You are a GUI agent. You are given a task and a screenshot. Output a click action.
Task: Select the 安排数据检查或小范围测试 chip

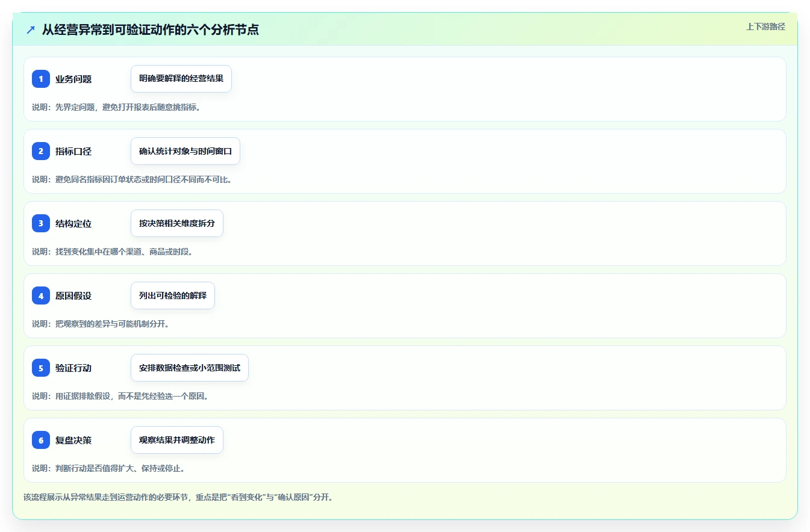coord(190,368)
